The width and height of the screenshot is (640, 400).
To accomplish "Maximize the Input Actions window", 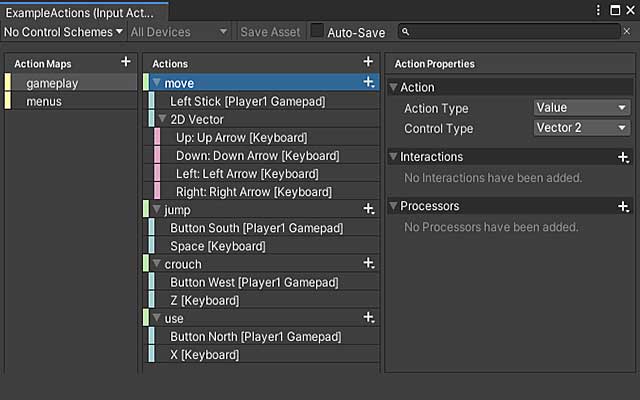I will click(615, 10).
